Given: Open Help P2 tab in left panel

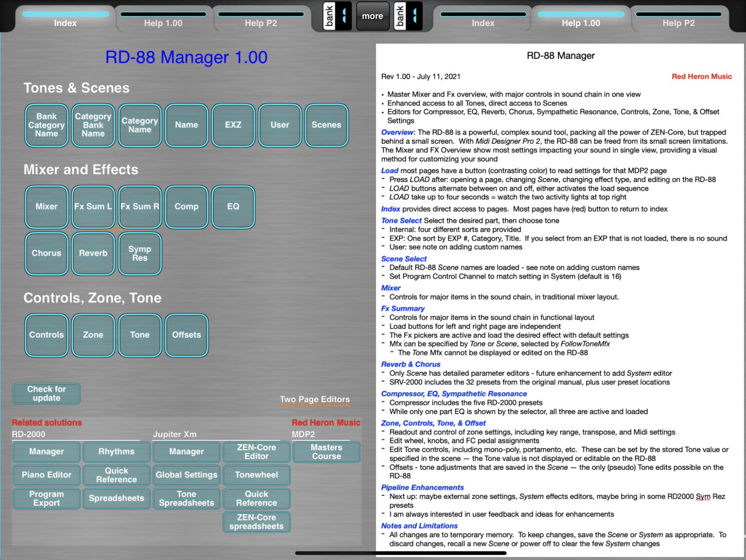Looking at the screenshot, I should (261, 19).
